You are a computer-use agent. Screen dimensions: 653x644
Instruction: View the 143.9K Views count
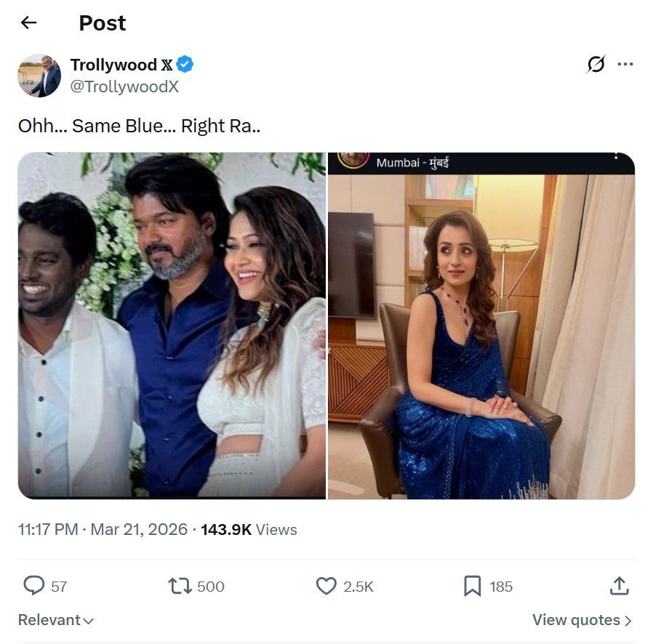[x=249, y=530]
